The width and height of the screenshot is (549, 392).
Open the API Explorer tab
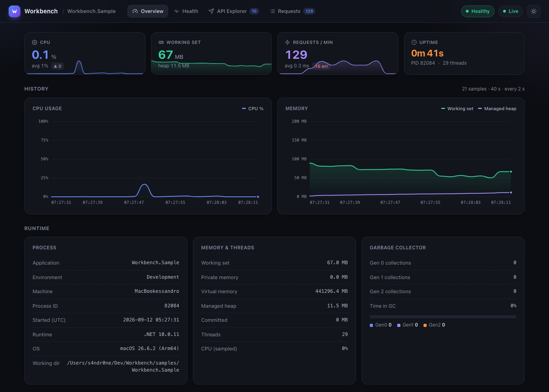coord(234,11)
